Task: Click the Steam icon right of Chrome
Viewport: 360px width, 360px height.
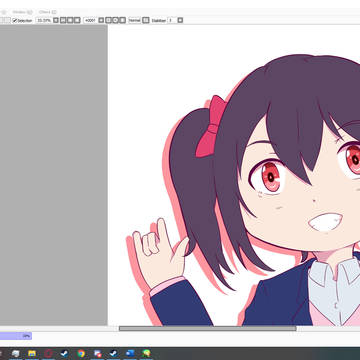Action: pyautogui.click(x=113, y=353)
